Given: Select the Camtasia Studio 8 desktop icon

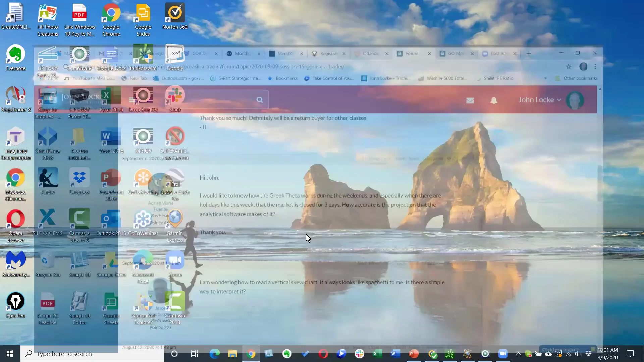Looking at the screenshot, I should [79, 226].
